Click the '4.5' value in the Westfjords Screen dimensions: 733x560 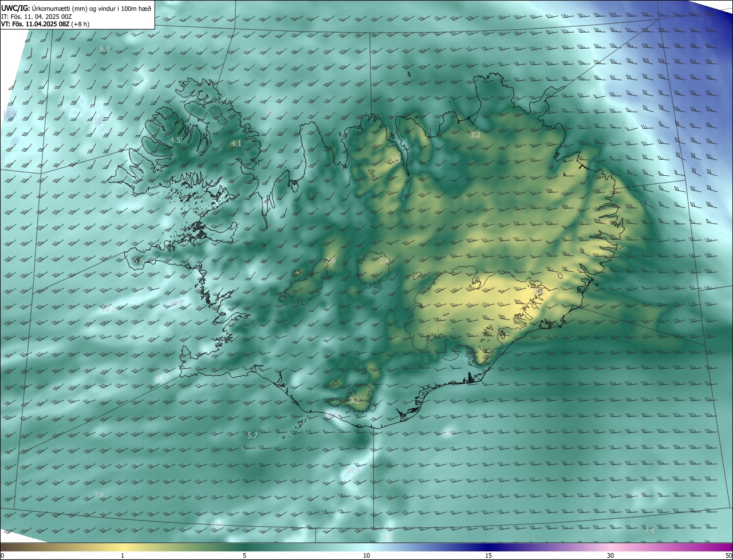(x=175, y=140)
